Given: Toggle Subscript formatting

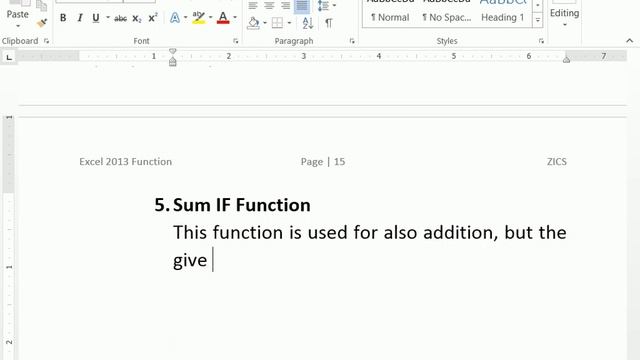Looking at the screenshot, I should (137, 18).
